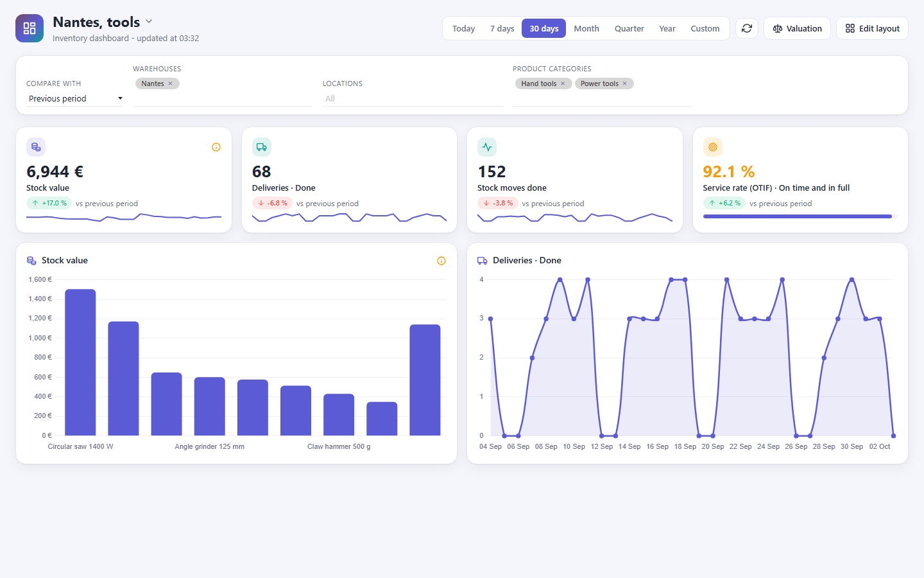Click the +6.2 % change badge
Screen dimensions: 924x578
coord(724,203)
